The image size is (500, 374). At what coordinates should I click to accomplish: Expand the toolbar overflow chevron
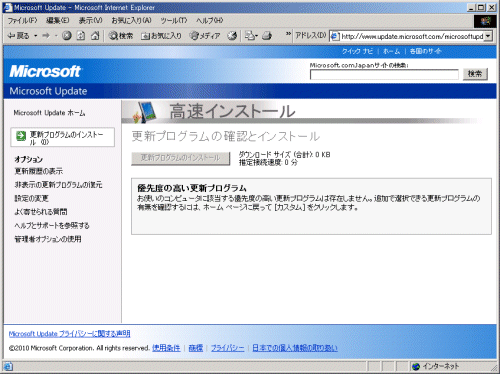click(x=288, y=34)
